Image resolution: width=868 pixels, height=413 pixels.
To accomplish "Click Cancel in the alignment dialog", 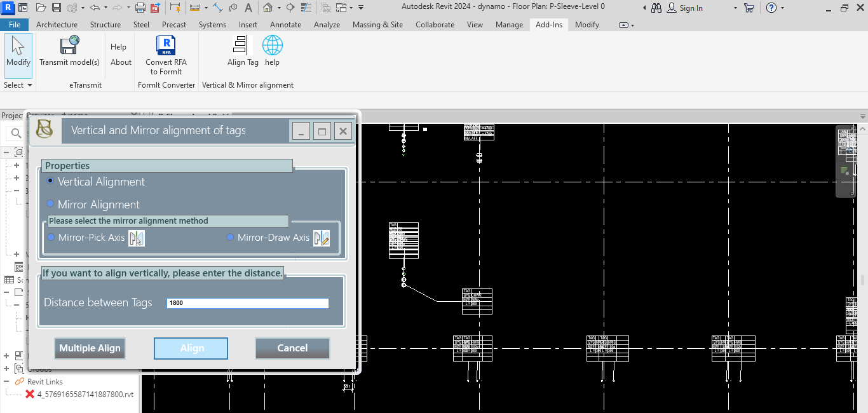I will (292, 348).
